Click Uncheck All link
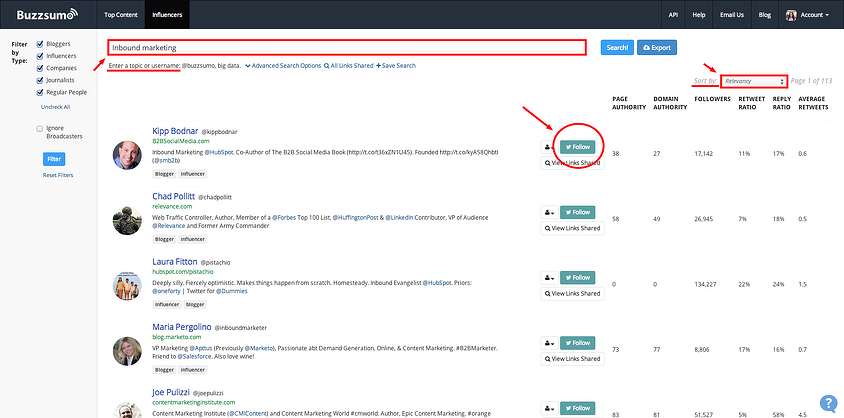 [55, 107]
